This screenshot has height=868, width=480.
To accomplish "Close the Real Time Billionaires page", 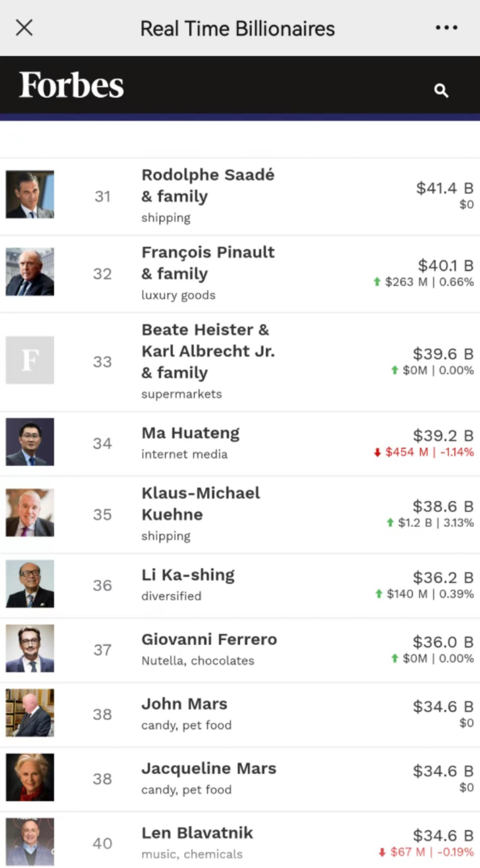I will pos(24,28).
